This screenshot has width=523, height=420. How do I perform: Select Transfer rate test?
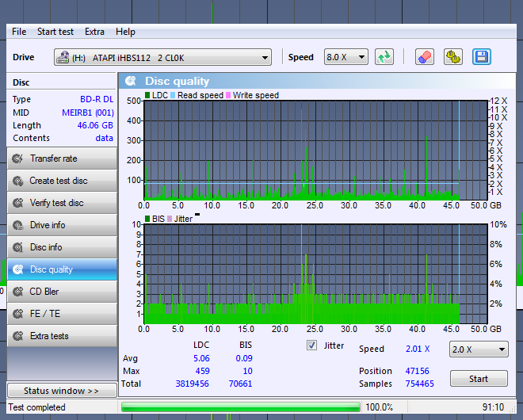[62, 158]
